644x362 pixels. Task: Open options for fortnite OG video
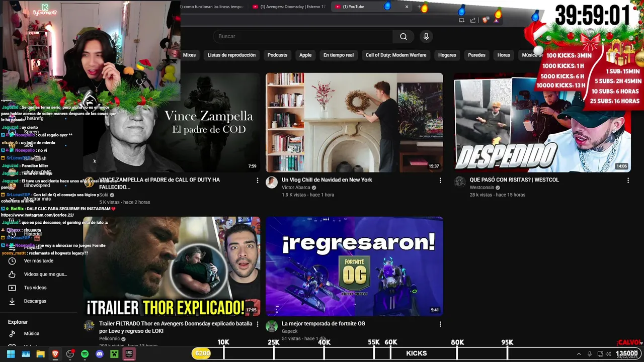pyautogui.click(x=440, y=324)
